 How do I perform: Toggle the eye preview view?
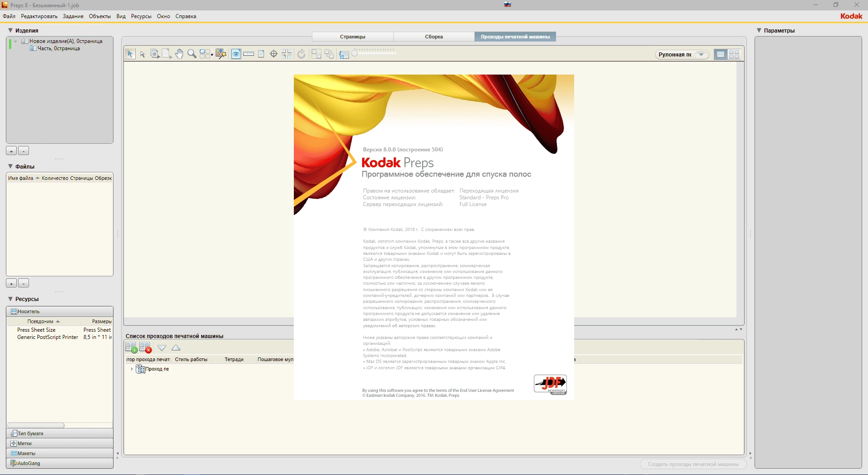(236, 54)
